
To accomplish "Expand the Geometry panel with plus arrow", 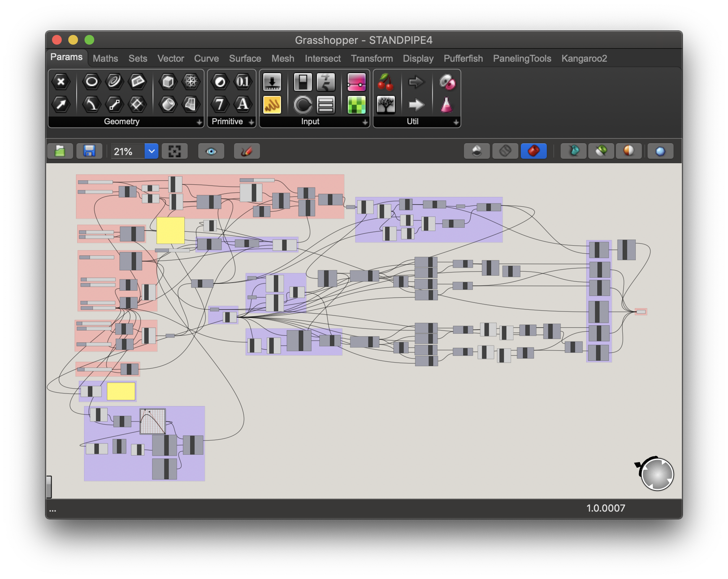I will click(199, 122).
